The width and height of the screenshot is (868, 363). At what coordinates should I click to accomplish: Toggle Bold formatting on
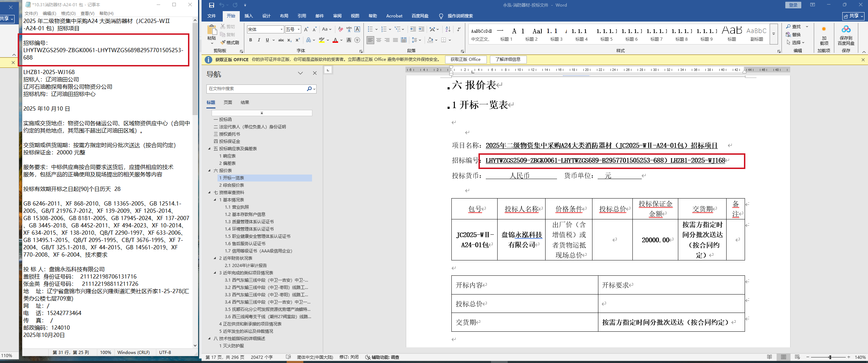[x=251, y=40]
